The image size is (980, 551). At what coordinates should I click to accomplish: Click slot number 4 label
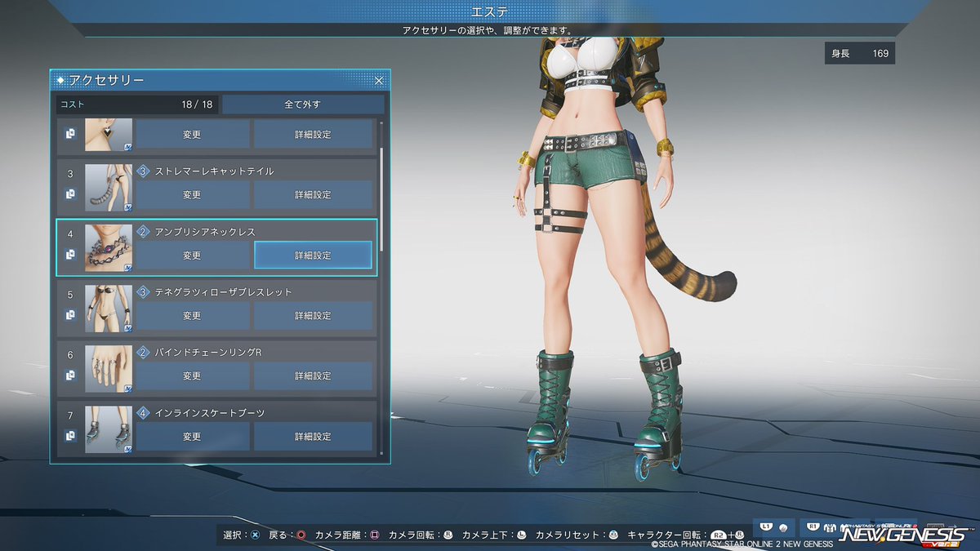(70, 233)
